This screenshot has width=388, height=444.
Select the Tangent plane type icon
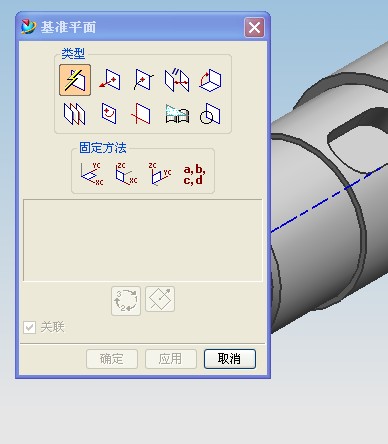point(177,114)
